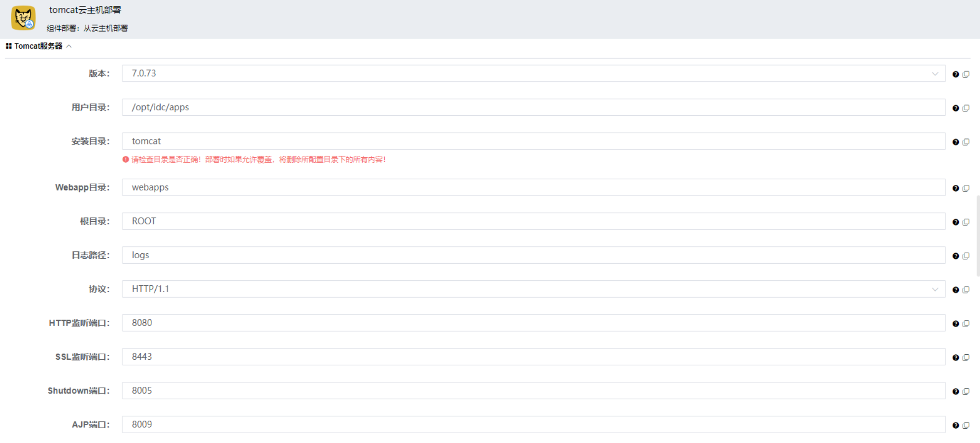Click the SSL监听端口 input with 8443

534,357
